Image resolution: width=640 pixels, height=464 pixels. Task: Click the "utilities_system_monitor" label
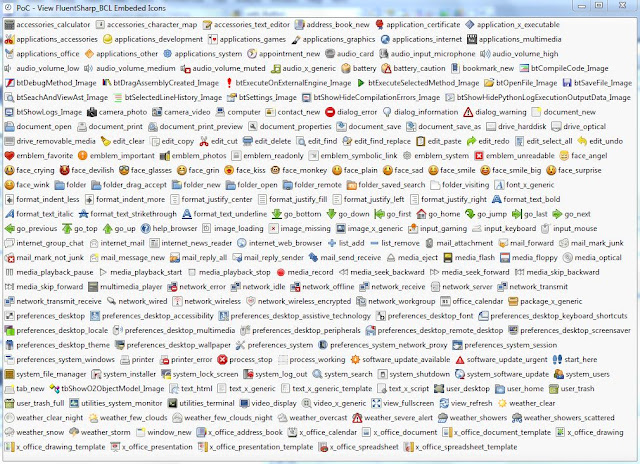coord(122,403)
